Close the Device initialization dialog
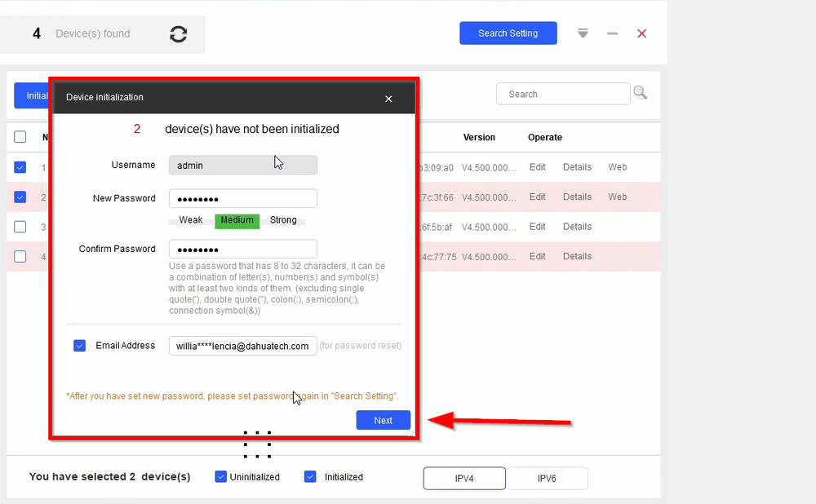 click(388, 99)
